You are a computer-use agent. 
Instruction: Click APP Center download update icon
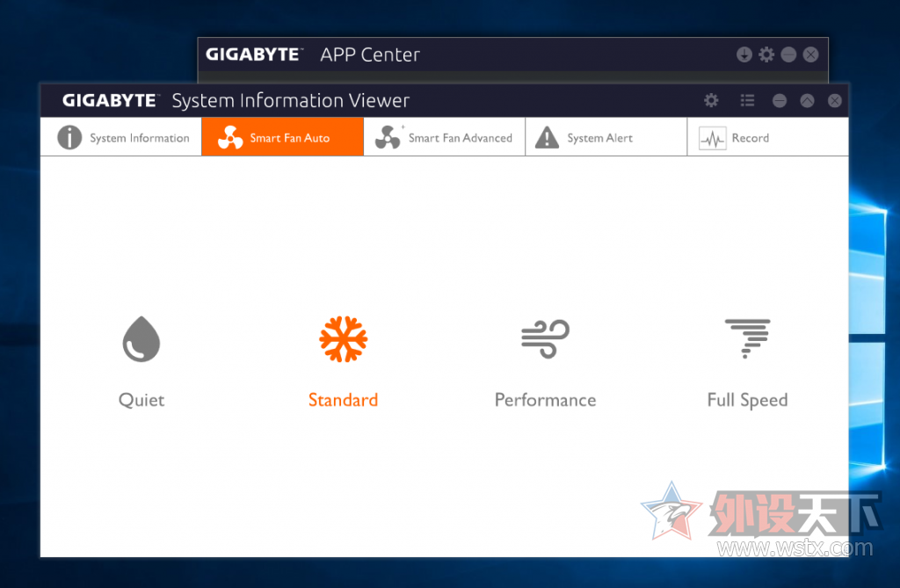[744, 54]
